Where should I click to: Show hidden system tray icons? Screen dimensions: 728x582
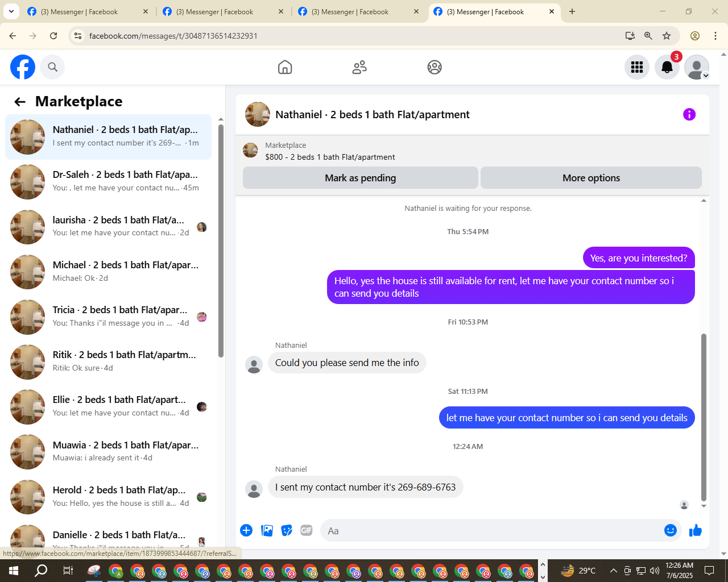pos(613,571)
